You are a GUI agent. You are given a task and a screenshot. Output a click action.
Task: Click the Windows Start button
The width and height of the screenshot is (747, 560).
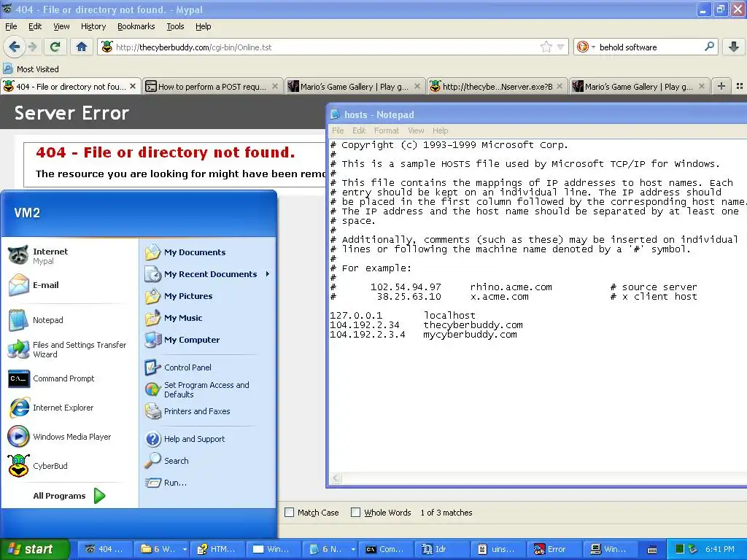tap(35, 549)
